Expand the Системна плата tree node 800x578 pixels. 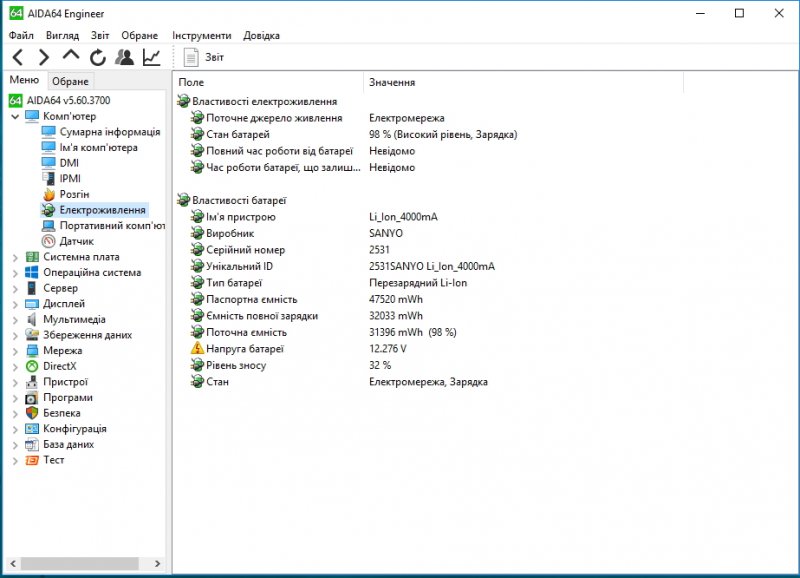pyautogui.click(x=15, y=257)
